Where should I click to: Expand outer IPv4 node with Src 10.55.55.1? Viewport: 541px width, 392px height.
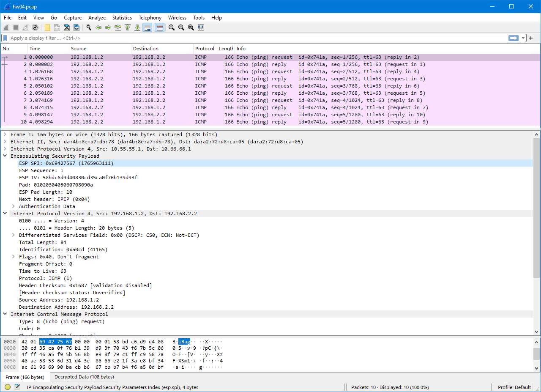click(5, 149)
